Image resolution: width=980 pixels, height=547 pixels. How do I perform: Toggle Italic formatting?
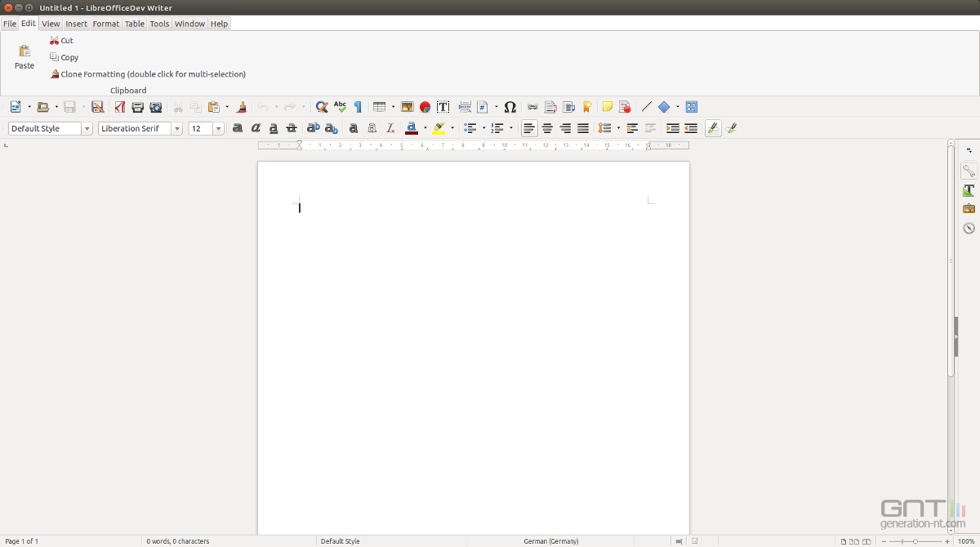(256, 128)
